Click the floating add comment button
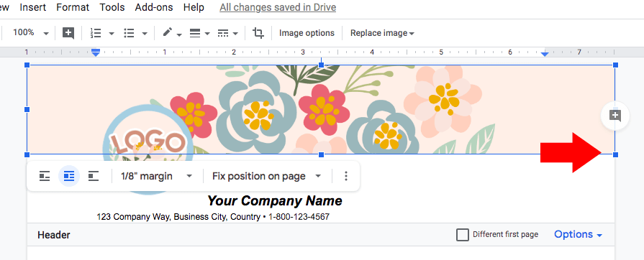 click(614, 116)
